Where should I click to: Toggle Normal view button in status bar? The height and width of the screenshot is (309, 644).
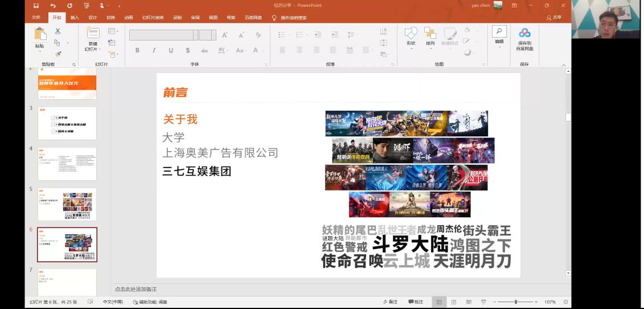pyautogui.click(x=439, y=302)
